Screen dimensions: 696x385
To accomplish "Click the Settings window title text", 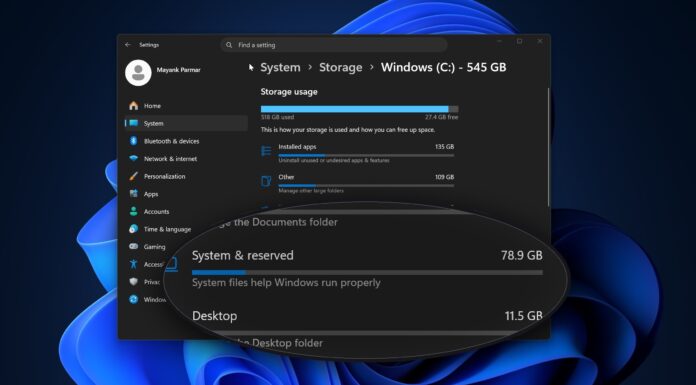I will tap(149, 45).
